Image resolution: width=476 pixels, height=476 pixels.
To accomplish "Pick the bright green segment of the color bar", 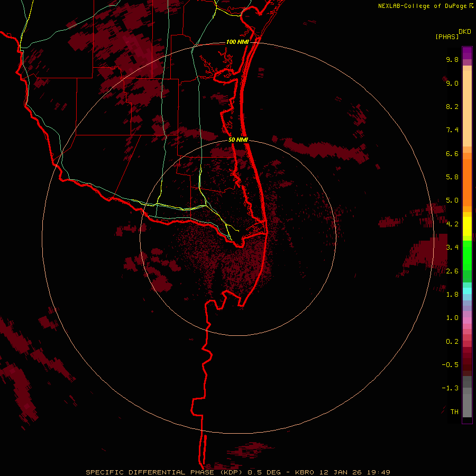I will [x=467, y=255].
